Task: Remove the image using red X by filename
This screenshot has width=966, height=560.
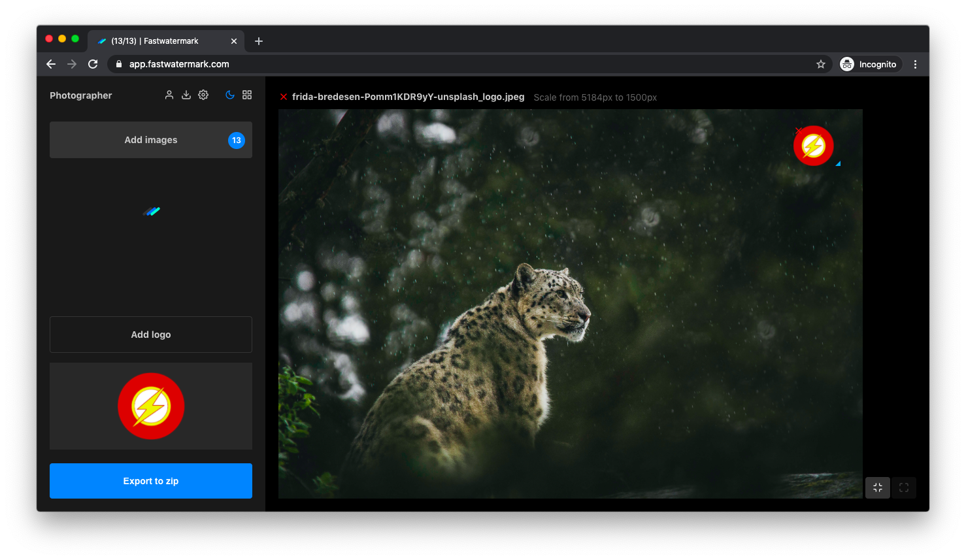Action: [x=284, y=97]
